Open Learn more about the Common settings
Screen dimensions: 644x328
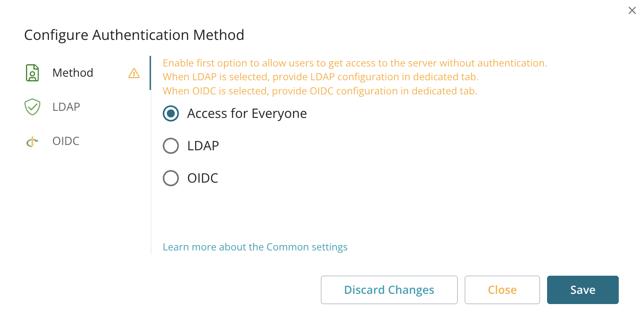coord(255,247)
